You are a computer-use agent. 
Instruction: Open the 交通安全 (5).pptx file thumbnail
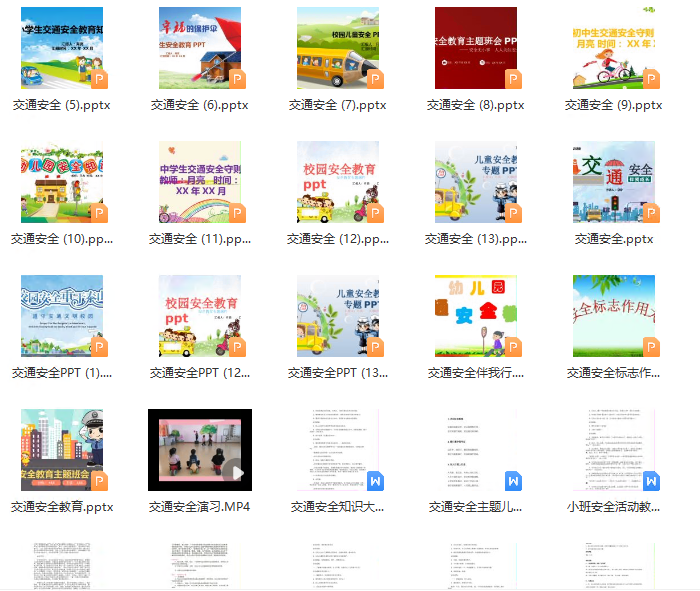[62, 48]
